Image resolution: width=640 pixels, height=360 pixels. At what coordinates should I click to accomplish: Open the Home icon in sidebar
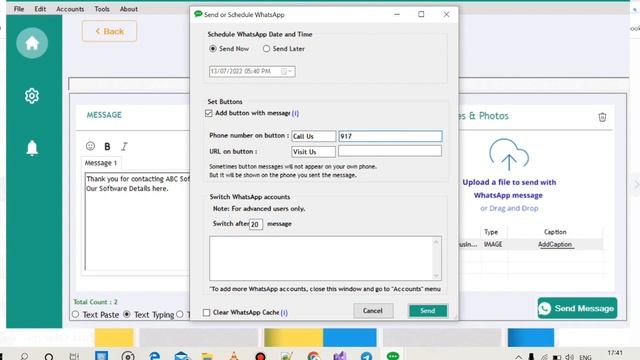(32, 43)
